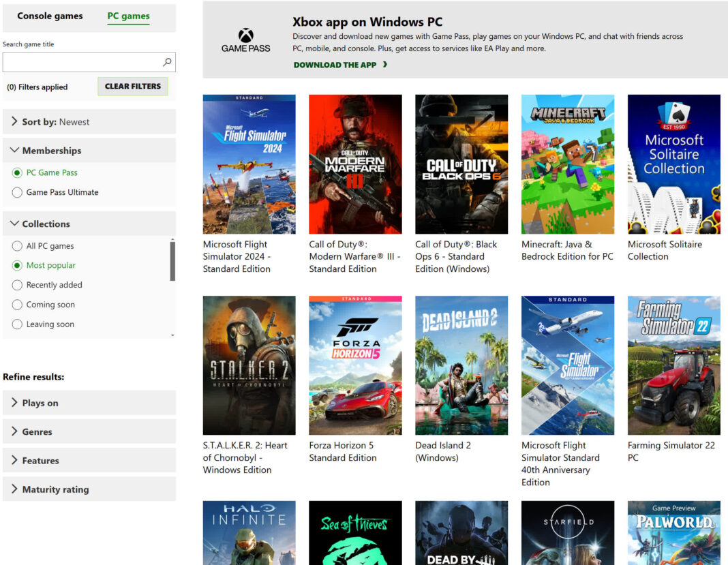Open S.T.A.L.K.E.R. 2 cover art
Image resolution: width=728 pixels, height=565 pixels.
coord(249,365)
